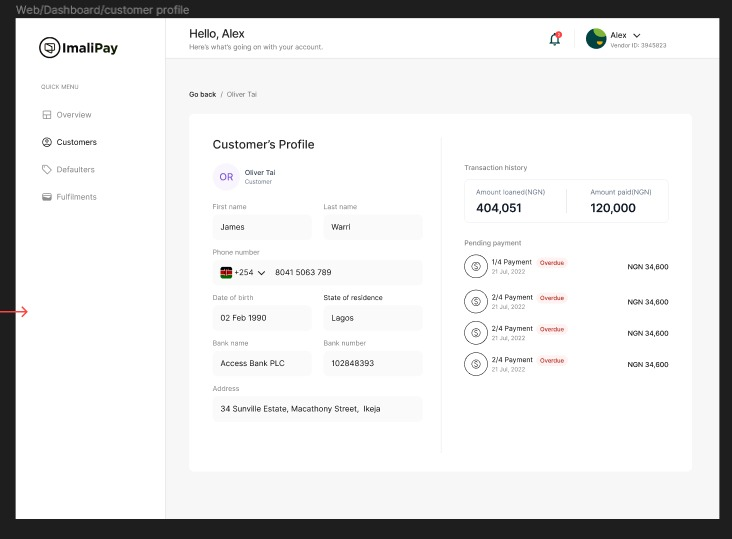
Task: Click the ImaliPay logo icon
Action: (x=49, y=48)
